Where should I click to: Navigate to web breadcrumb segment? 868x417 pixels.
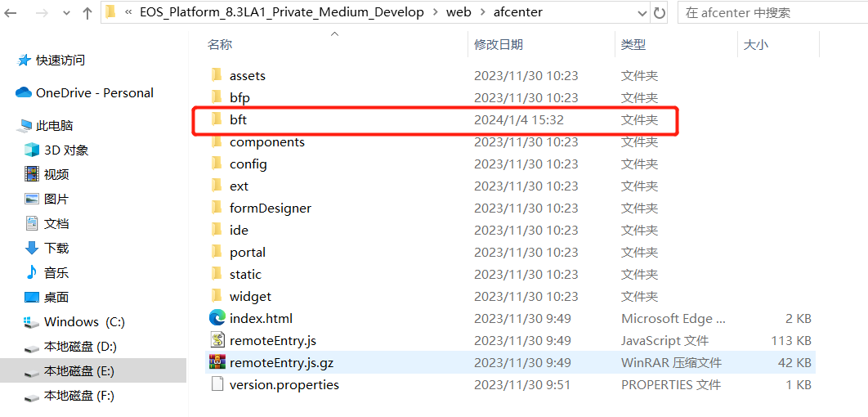pyautogui.click(x=459, y=13)
